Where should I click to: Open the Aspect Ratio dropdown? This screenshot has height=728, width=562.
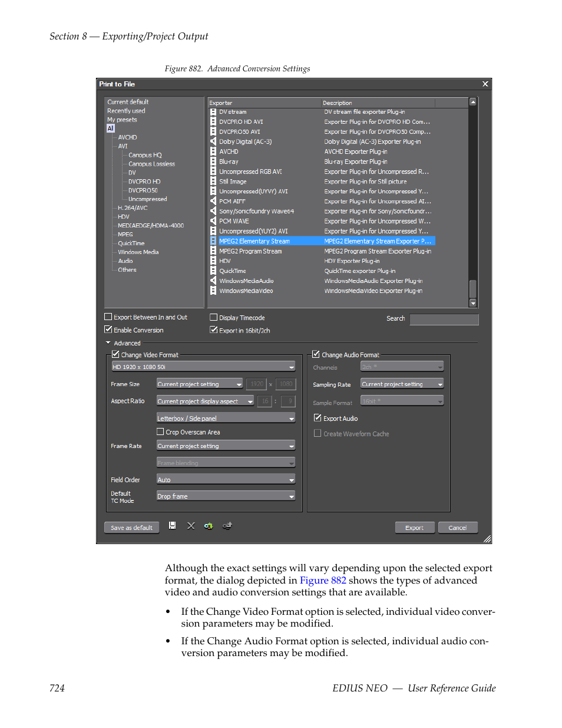(205, 401)
